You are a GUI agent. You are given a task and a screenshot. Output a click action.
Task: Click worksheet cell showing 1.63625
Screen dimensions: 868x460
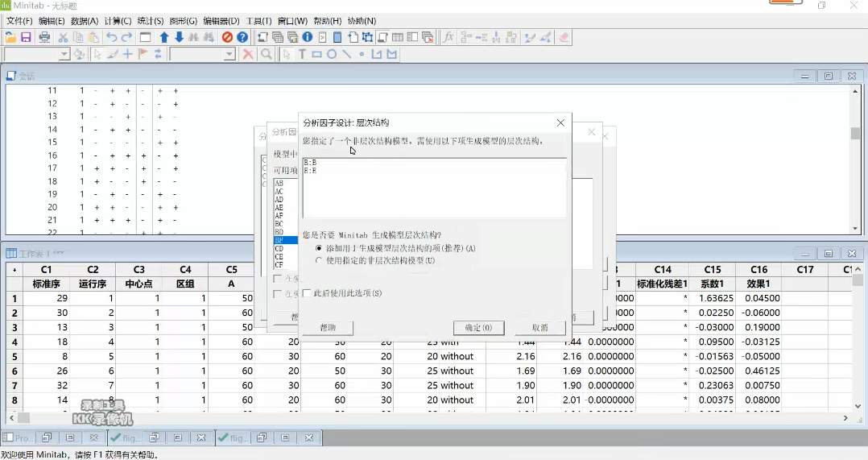pos(713,298)
